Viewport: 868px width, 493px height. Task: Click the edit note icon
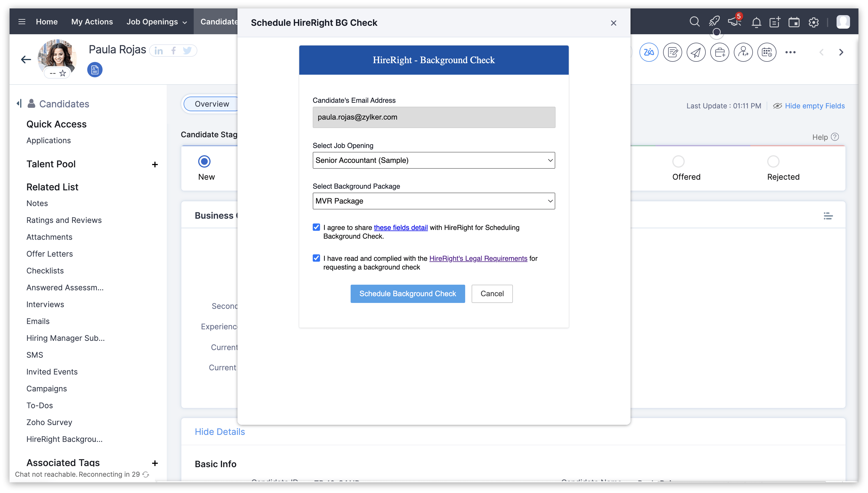coord(672,52)
